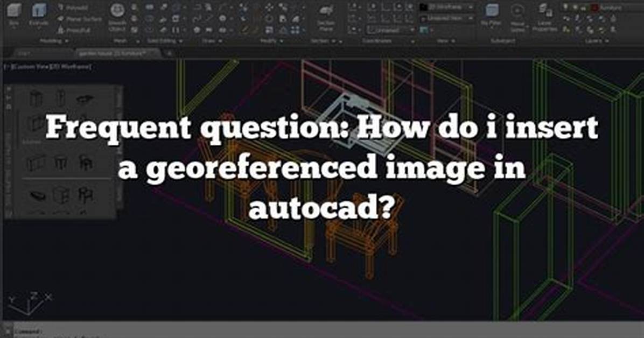644x338 pixels.
Task: Expand the Layers panel
Action: [597, 41]
